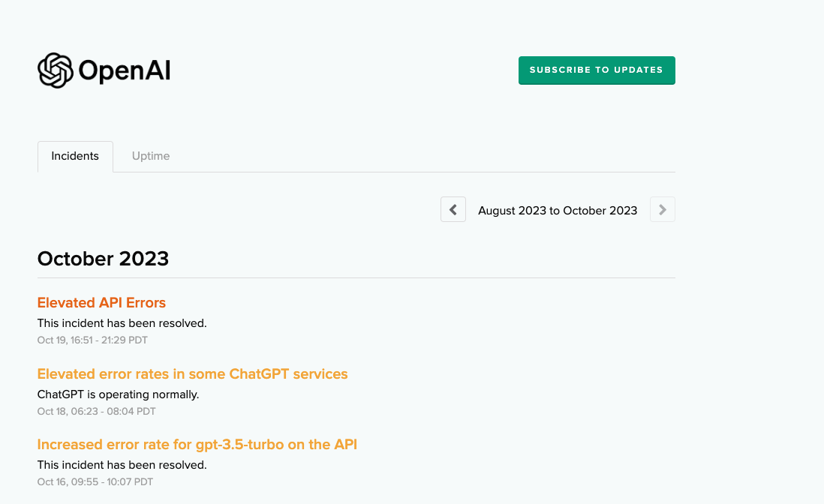
Task: Open Increased error rate gpt-3.5-turbo incident
Action: (x=197, y=444)
